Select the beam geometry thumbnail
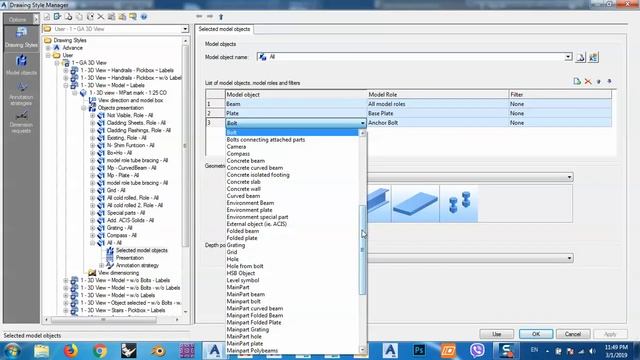Screen dimensions: 640x360 click(379, 203)
